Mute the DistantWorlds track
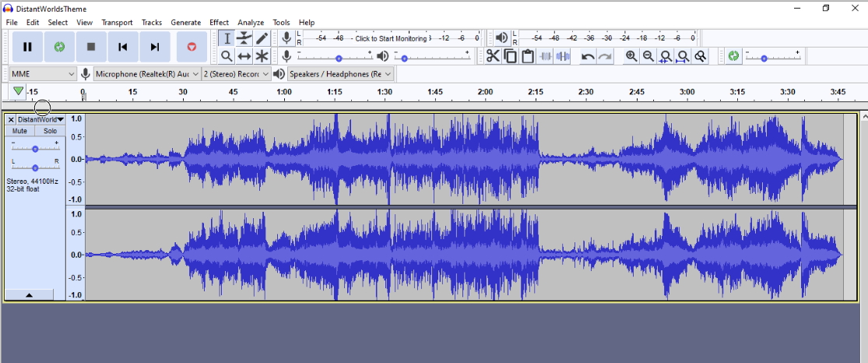Image resolution: width=868 pixels, height=363 pixels. point(20,131)
